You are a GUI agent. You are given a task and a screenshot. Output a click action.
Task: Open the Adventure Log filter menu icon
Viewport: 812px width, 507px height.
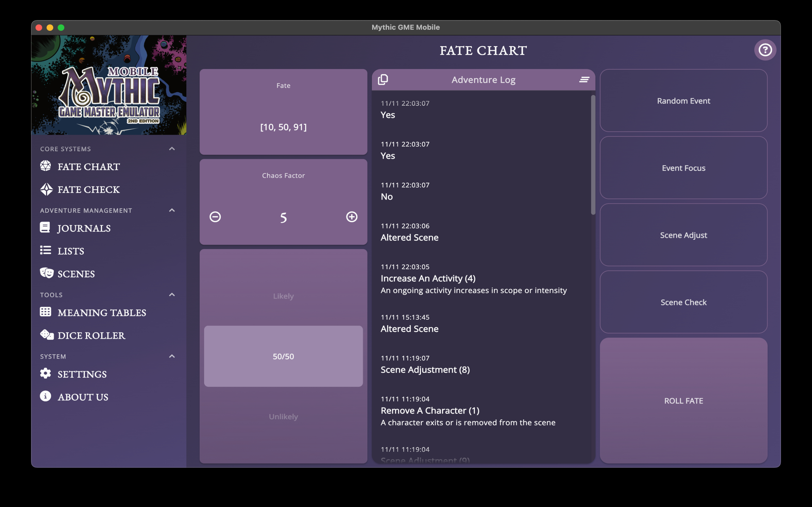point(584,79)
